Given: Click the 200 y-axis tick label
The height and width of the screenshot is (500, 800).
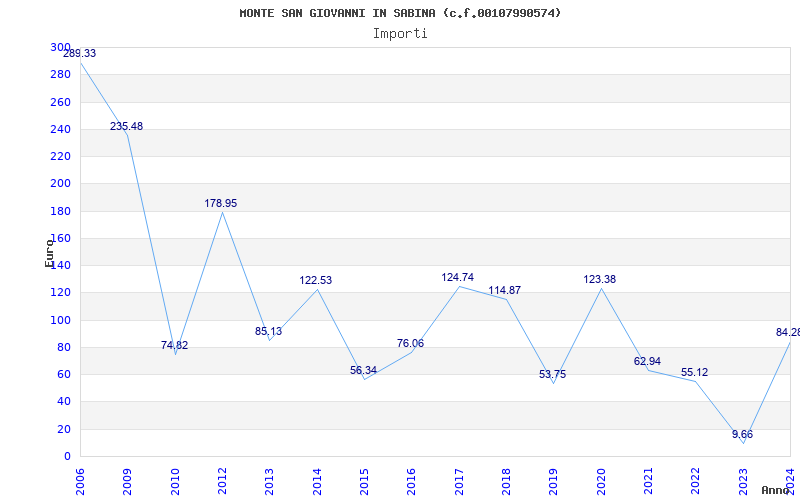Looking at the screenshot, I should coord(60,183).
